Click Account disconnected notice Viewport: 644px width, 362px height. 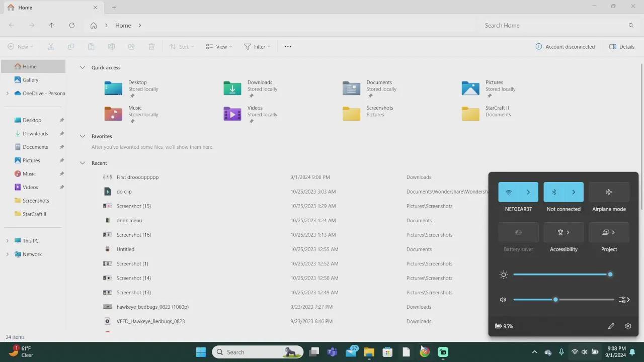pos(566,47)
